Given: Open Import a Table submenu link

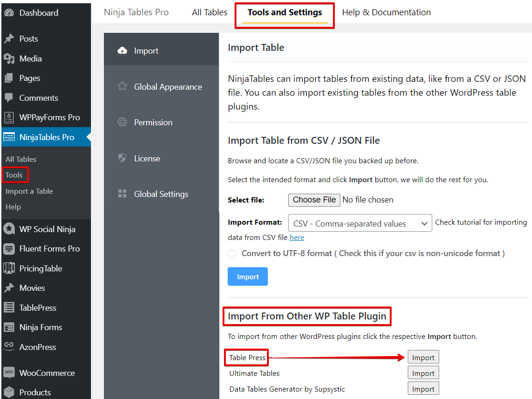Looking at the screenshot, I should pos(29,191).
